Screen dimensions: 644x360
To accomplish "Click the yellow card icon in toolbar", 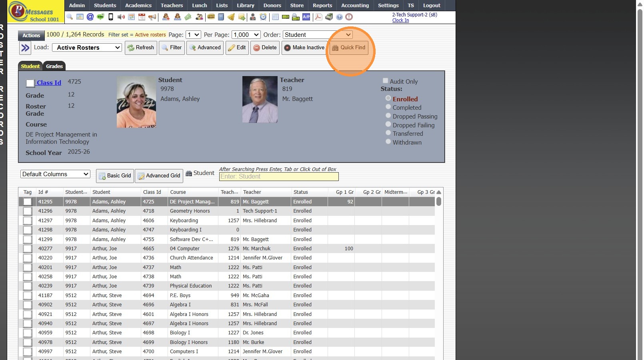I will tap(285, 17).
